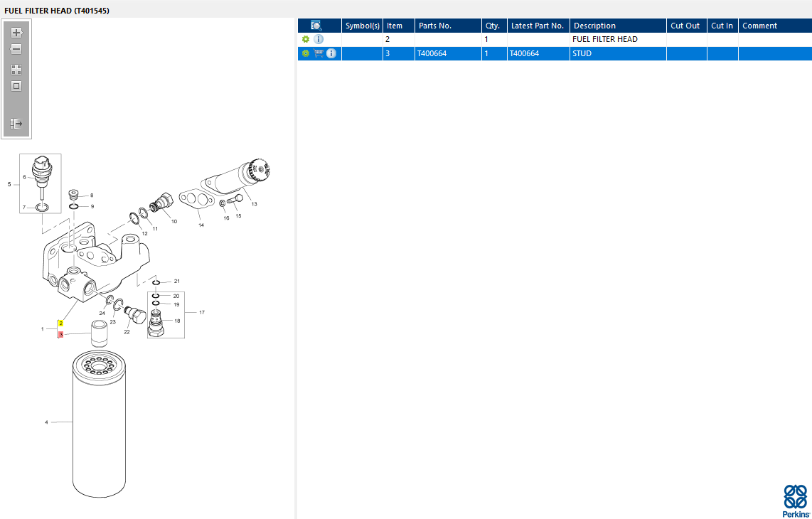Click callout 9 in the diagram
The height and width of the screenshot is (519, 812).
coord(92,206)
